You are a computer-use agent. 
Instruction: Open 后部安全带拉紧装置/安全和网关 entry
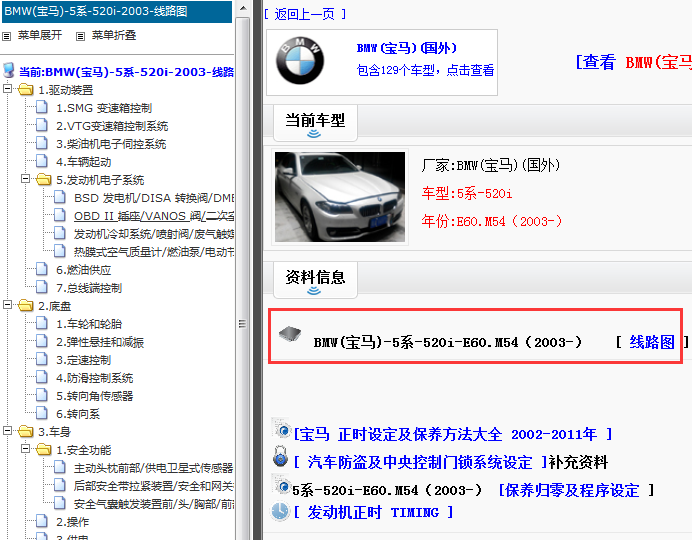tap(154, 486)
